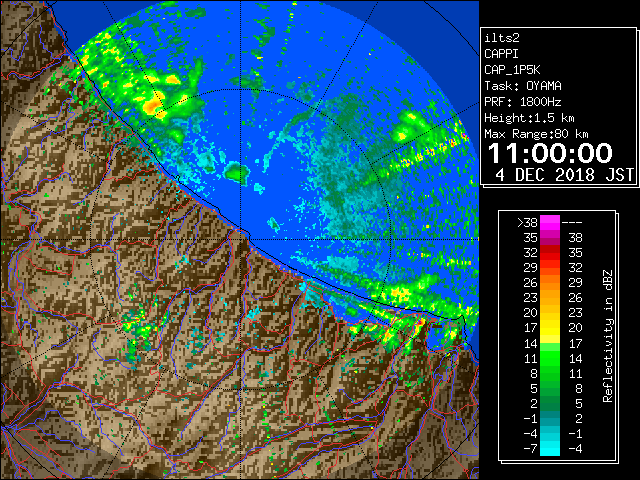Click the date 4 DEC 2018 JST
The width and height of the screenshot is (640, 480).
pos(564,175)
